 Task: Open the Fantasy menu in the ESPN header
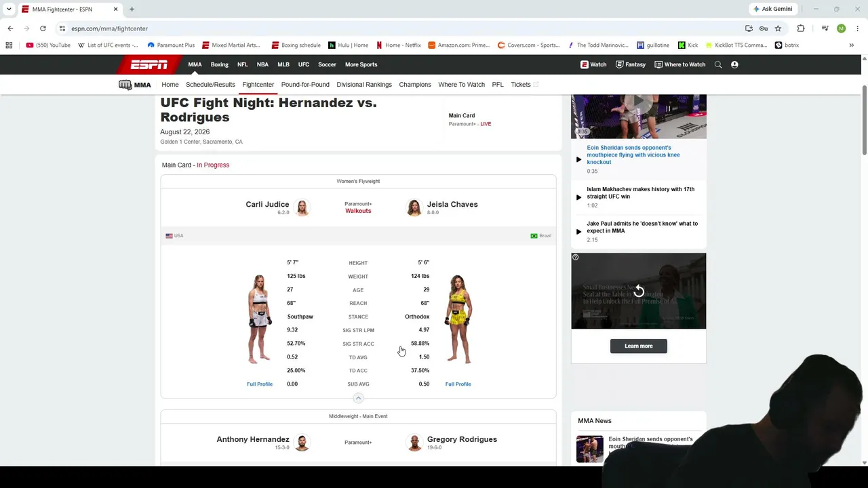pyautogui.click(x=631, y=64)
